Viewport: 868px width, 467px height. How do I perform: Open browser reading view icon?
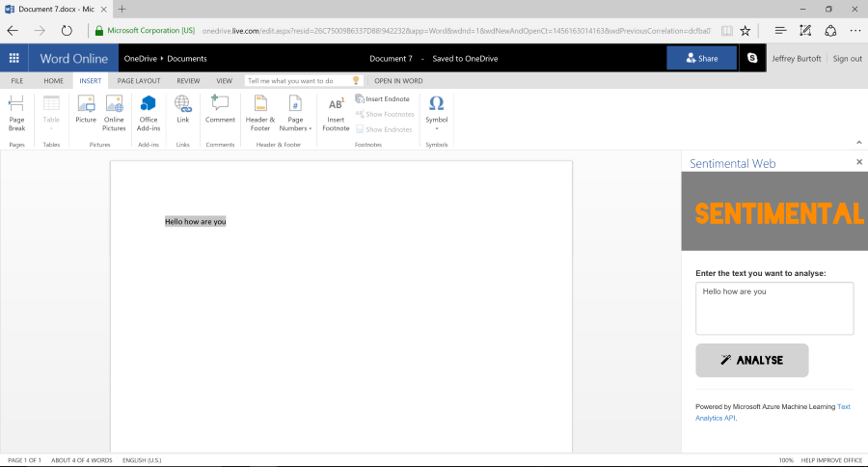click(727, 31)
